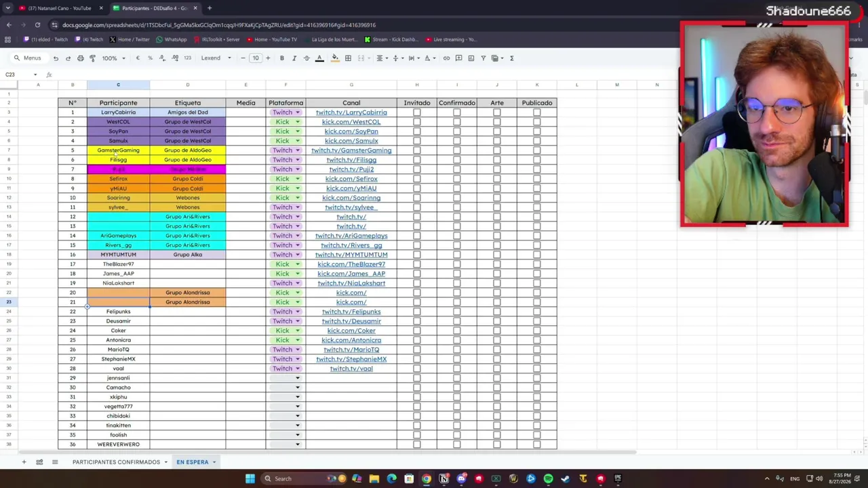Open the Windows Start menu
Screen dimensions: 868x488
pos(250,479)
